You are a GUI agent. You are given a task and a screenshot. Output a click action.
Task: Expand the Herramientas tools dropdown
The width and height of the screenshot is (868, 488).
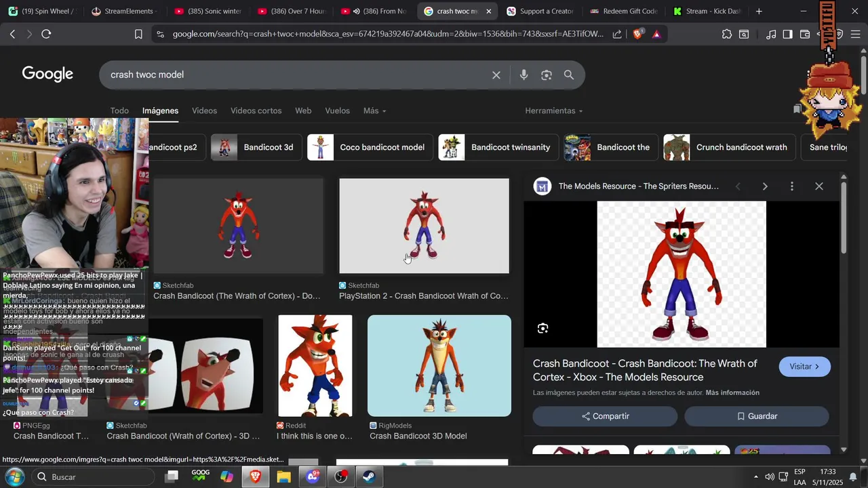point(553,110)
